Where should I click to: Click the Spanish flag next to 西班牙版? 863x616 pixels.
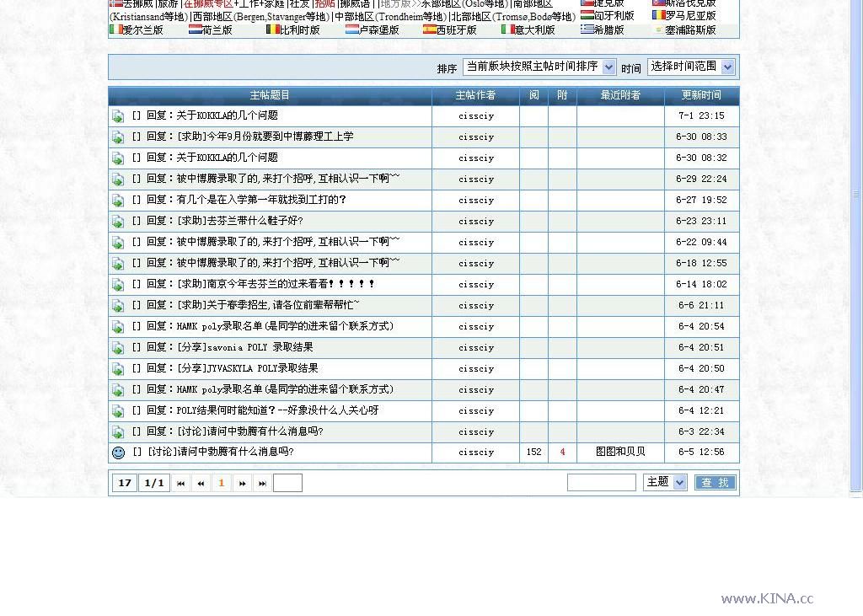click(x=429, y=29)
